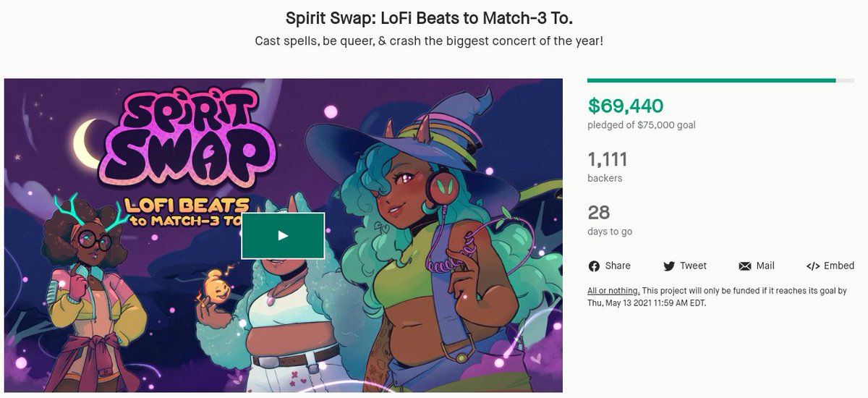This screenshot has width=868, height=398.
Task: Click the $69,440 pledged amount
Action: click(625, 106)
